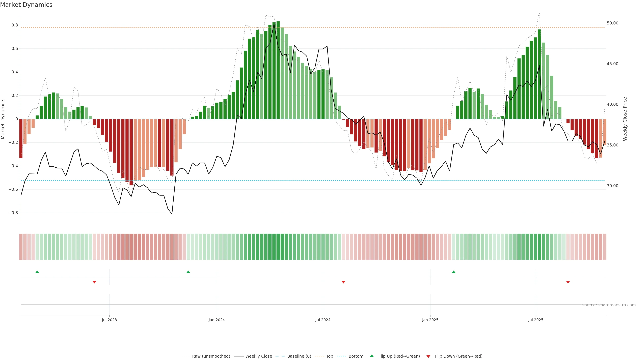644x362 pixels.
Task: Click the Weekly Close Price axis title
Action: 625,119
